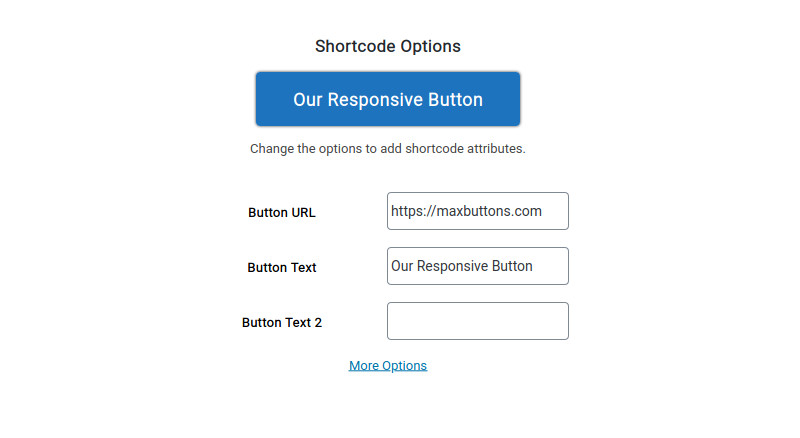Click the Button URL label

[282, 212]
